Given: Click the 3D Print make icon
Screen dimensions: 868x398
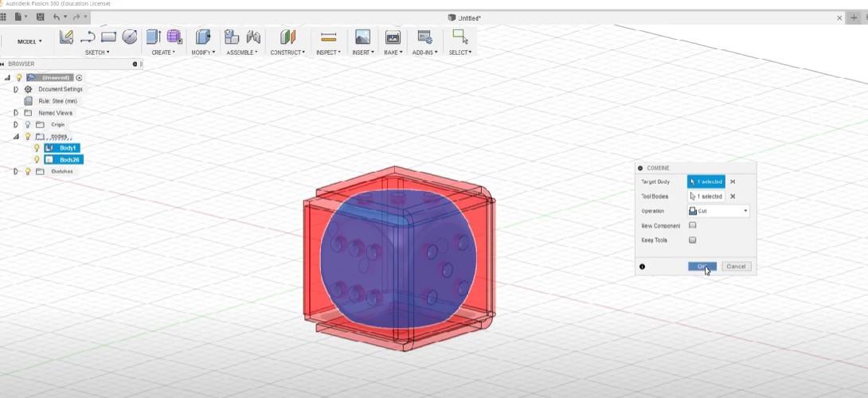Looking at the screenshot, I should pyautogui.click(x=393, y=37).
